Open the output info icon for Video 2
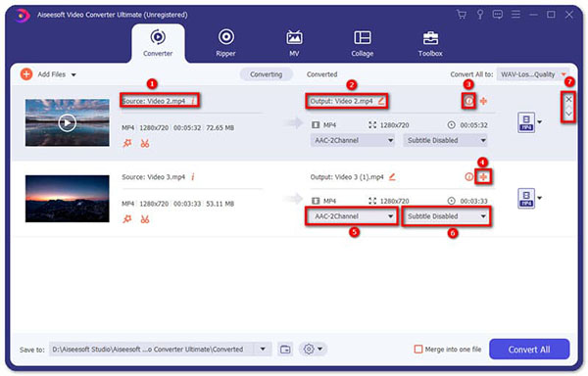The height and width of the screenshot is (376, 588). click(468, 101)
